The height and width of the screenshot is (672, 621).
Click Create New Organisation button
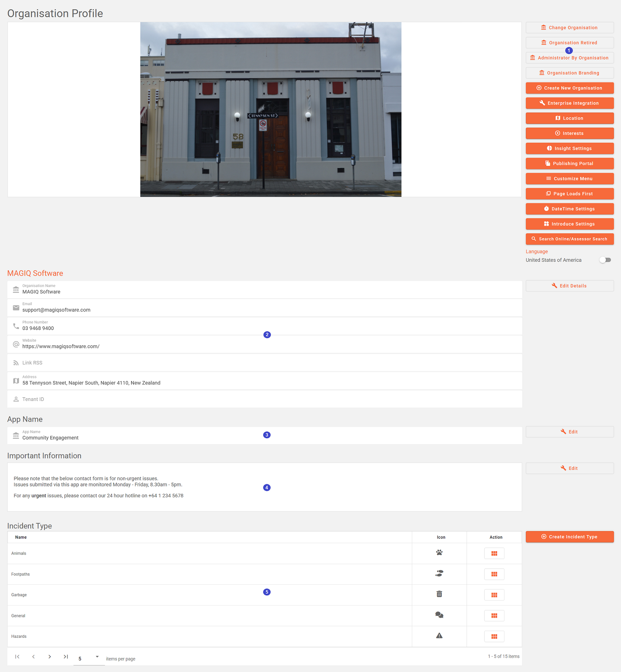(x=570, y=88)
